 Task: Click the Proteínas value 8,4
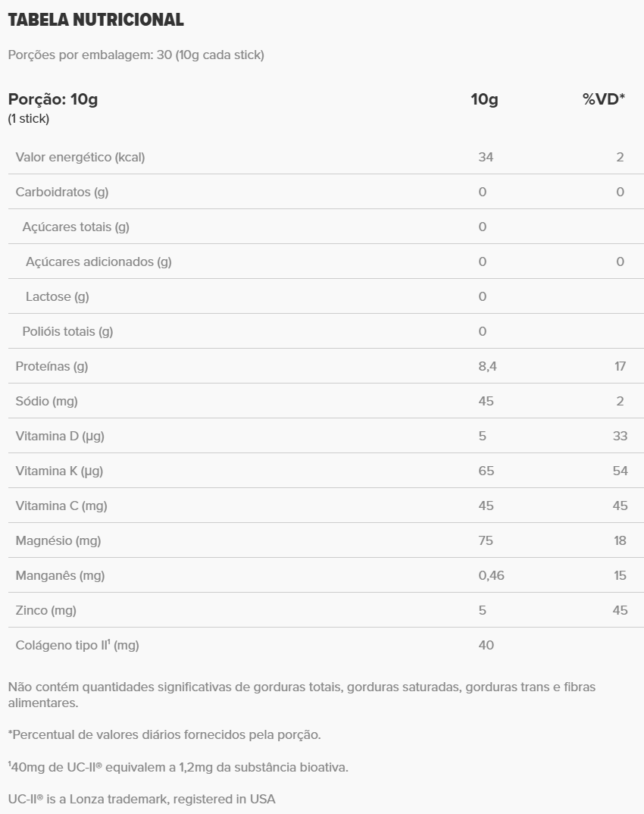pos(488,366)
